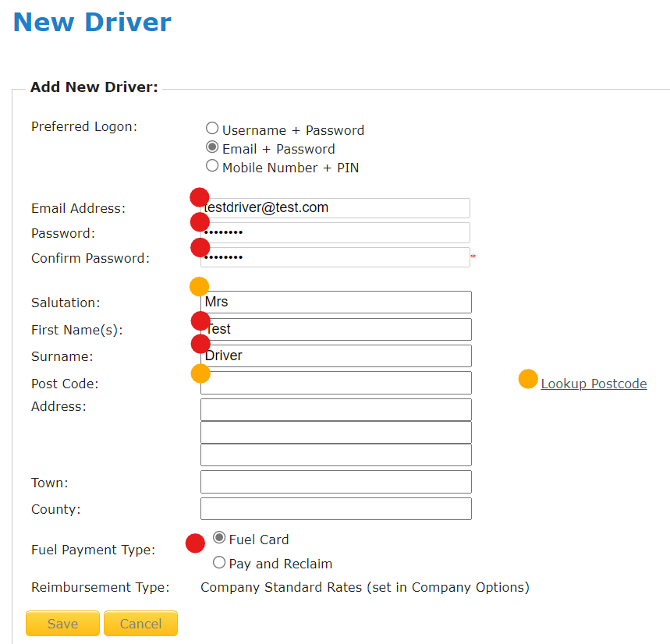The width and height of the screenshot is (670, 644).
Task: Select the Fuel Card radio button
Action: [x=219, y=538]
